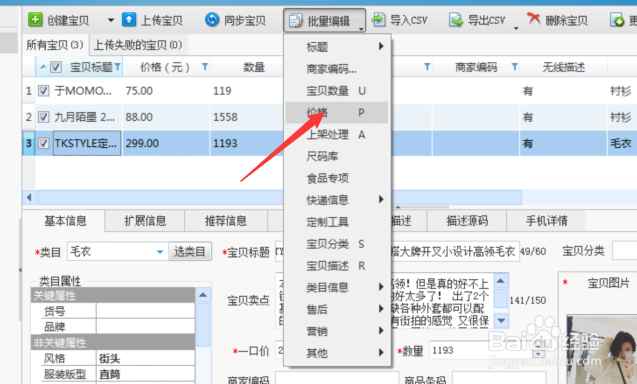637x384 pixels.
Task: Click the down arrow of 宝贝卖点 scrollbar
Action: pyautogui.click(x=501, y=321)
